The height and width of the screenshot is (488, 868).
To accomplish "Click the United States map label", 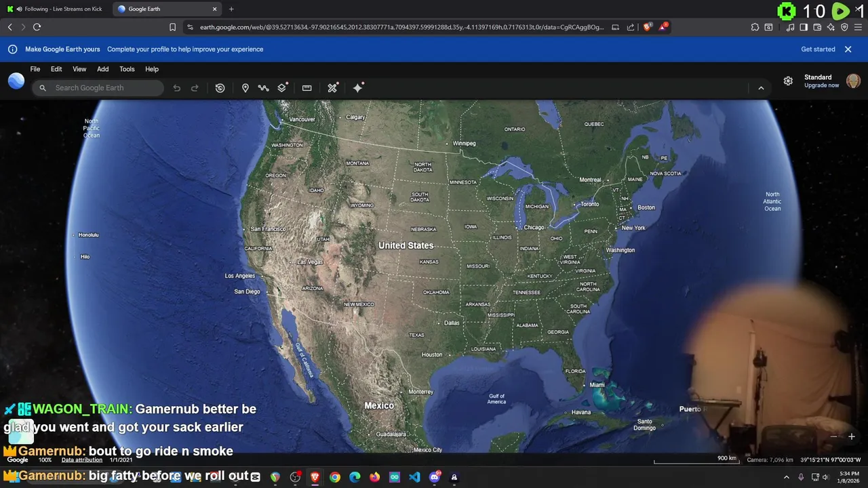I will coord(406,245).
